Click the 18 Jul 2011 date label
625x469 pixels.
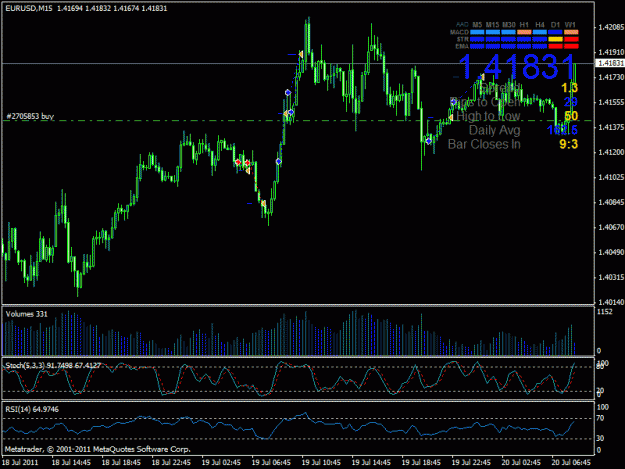[20, 462]
